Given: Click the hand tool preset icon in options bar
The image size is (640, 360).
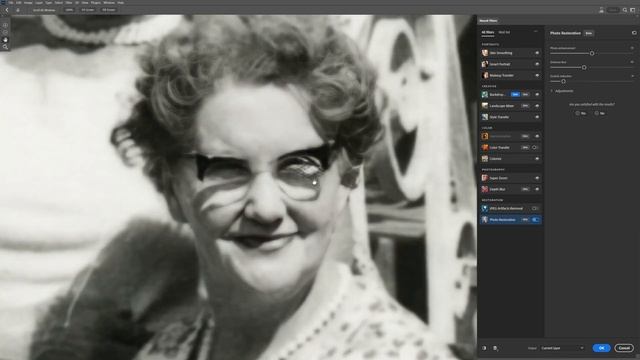Looking at the screenshot, I should click(x=18, y=10).
